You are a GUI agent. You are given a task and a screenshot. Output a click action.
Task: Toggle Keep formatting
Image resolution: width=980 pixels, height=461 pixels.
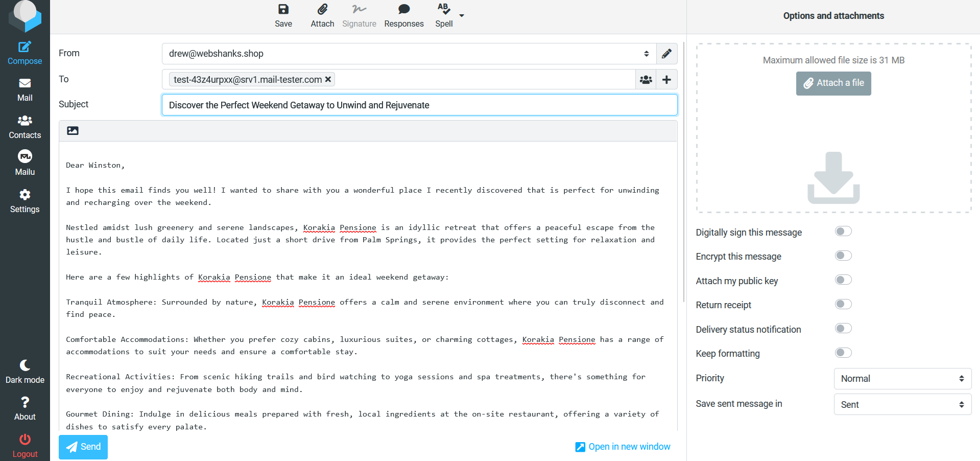click(843, 353)
